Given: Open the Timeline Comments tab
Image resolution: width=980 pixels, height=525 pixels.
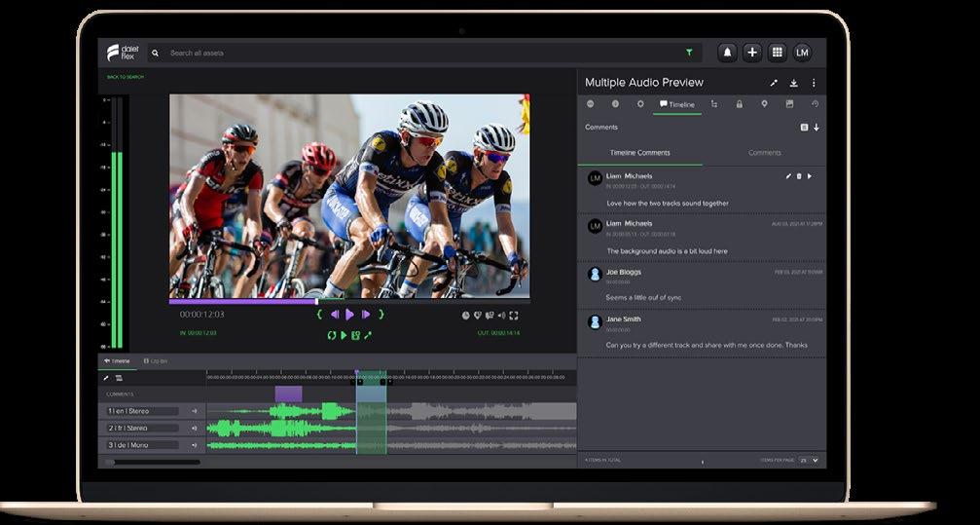Looking at the screenshot, I should point(639,153).
